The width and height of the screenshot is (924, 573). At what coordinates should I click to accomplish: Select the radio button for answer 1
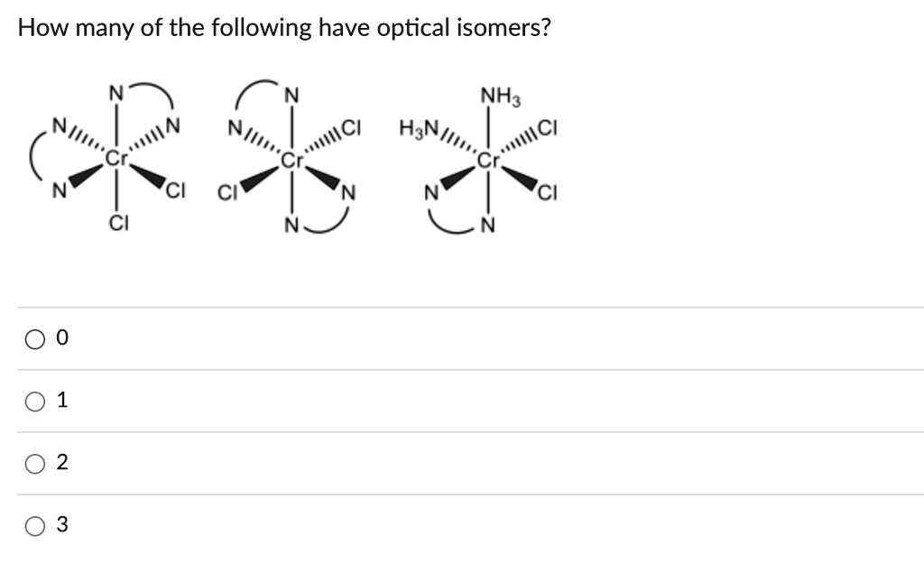point(35,402)
